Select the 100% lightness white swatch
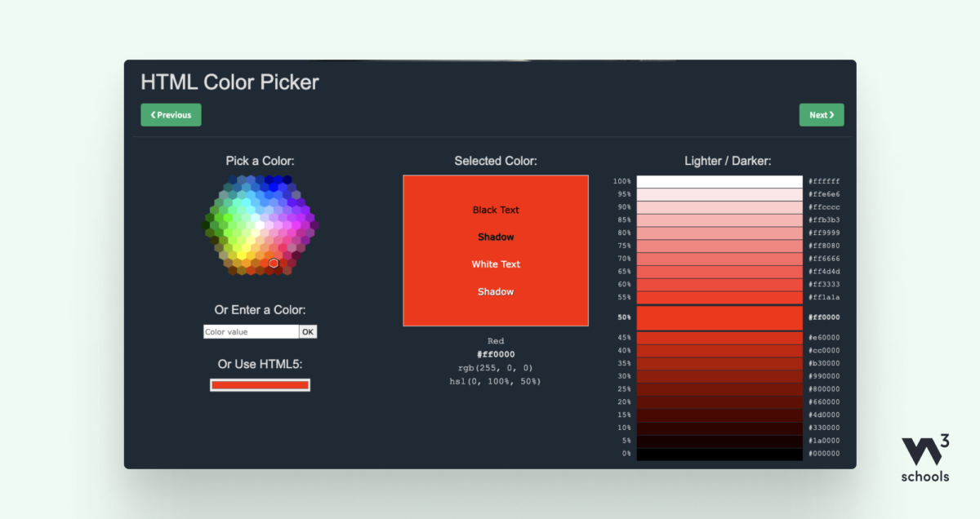 coord(719,181)
